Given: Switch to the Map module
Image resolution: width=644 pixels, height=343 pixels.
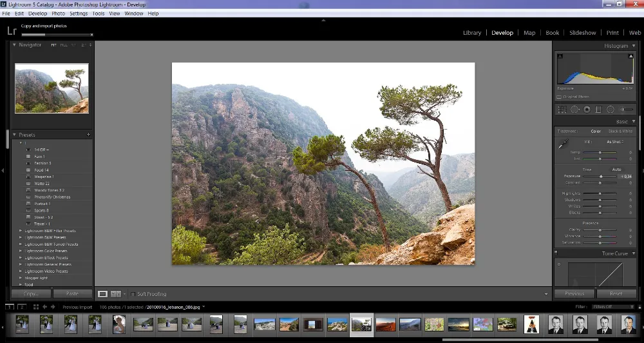Looking at the screenshot, I should tap(529, 33).
